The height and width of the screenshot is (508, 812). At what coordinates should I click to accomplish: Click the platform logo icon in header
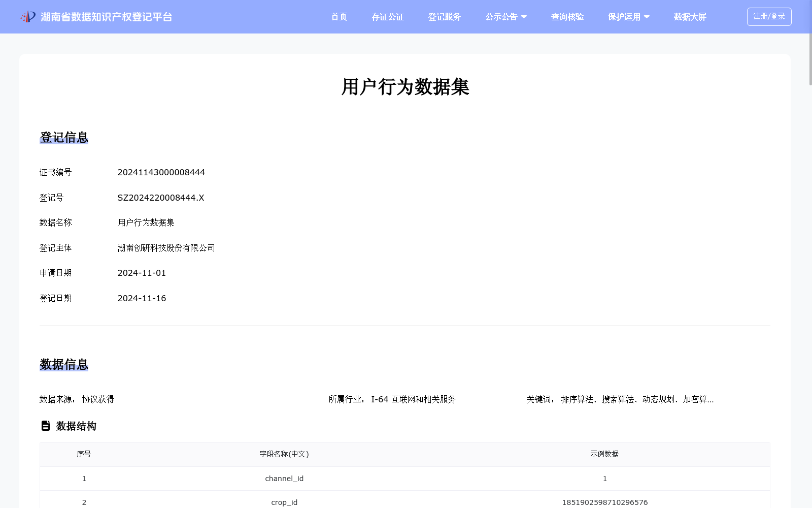pyautogui.click(x=28, y=17)
